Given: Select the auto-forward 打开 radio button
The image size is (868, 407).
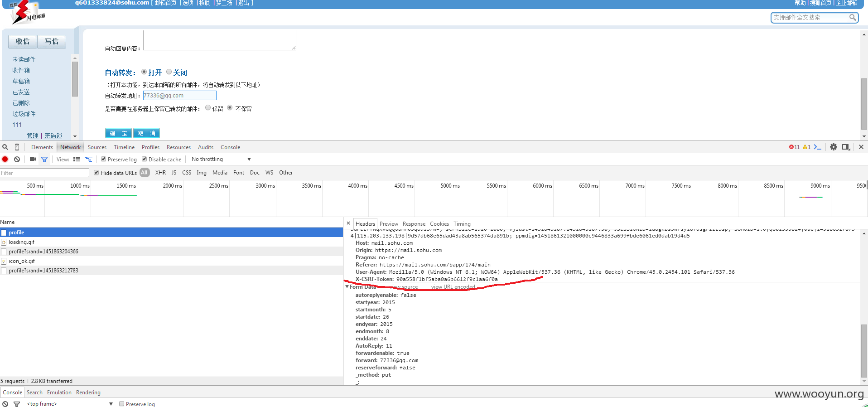Looking at the screenshot, I should tap(144, 72).
